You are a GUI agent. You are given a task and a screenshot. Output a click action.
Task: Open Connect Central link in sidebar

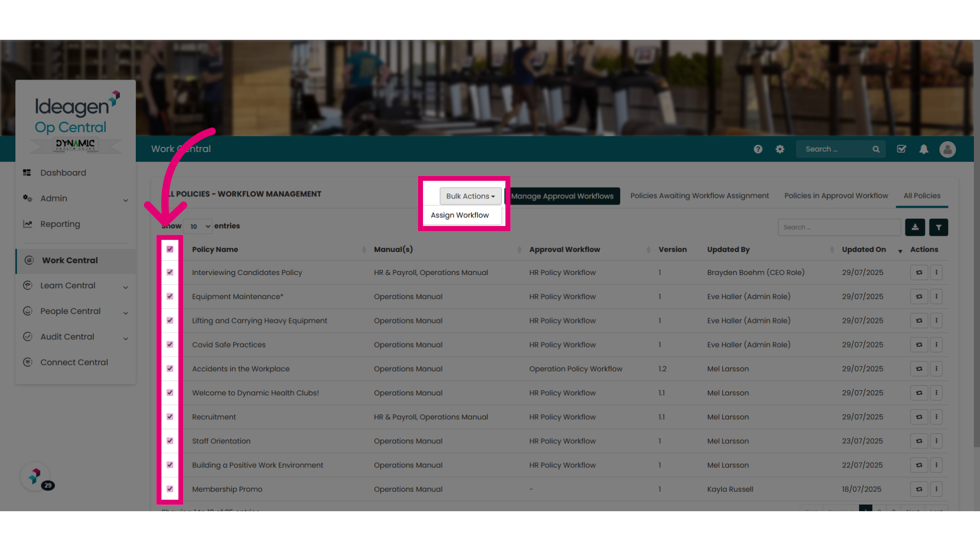[74, 362]
